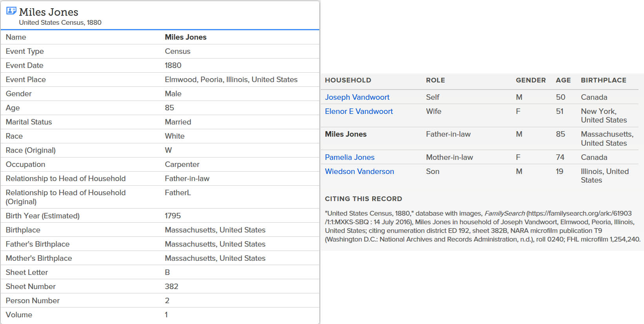644x324 pixels.
Task: Click the Age value 85 in details table
Action: [169, 108]
